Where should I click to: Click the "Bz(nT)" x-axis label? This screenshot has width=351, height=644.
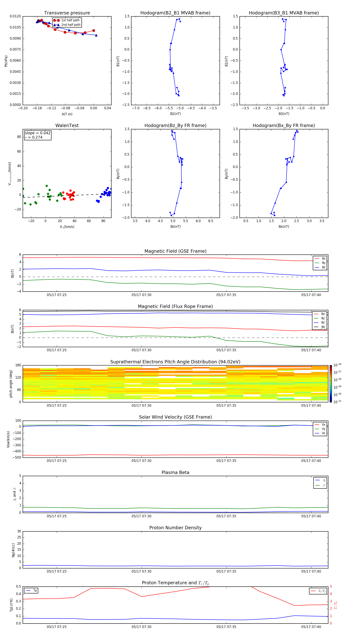(175, 227)
